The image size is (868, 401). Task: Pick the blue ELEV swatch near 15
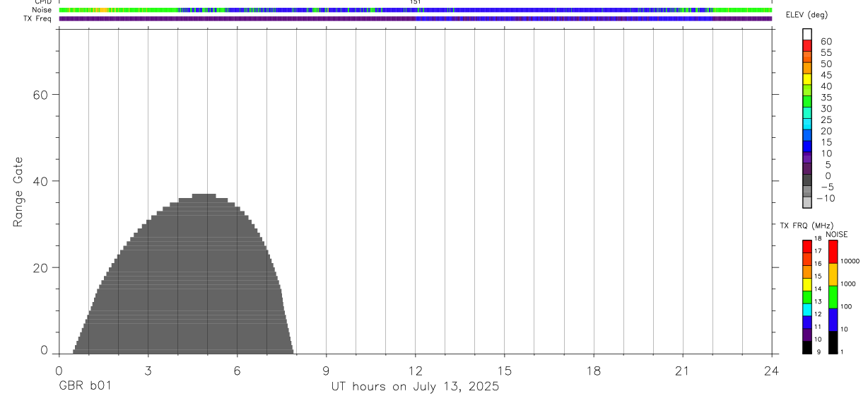coord(807,146)
